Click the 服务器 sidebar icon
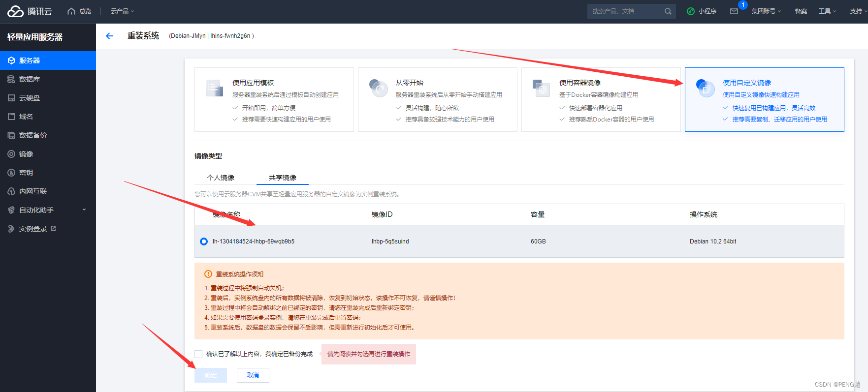Screen dimensions: 868x392 [11, 60]
